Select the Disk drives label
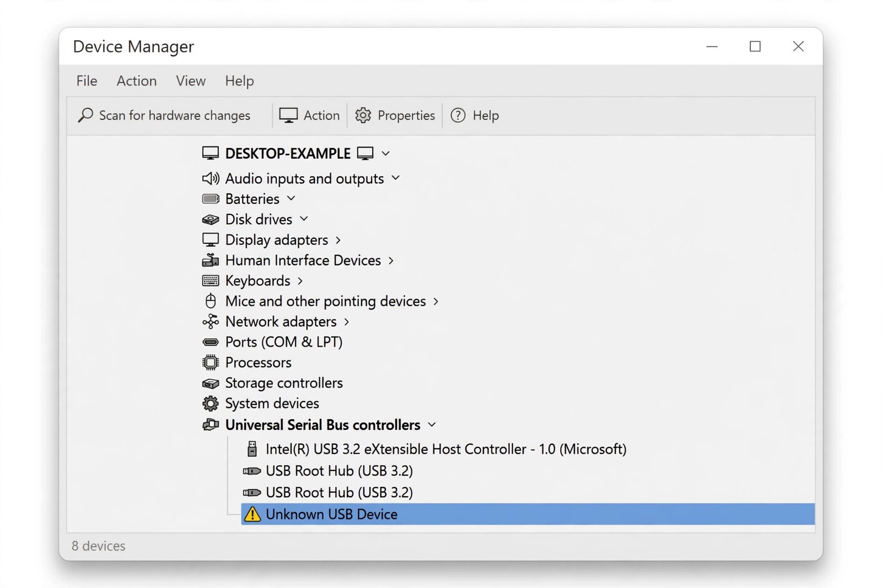The image size is (882, 588). (259, 219)
